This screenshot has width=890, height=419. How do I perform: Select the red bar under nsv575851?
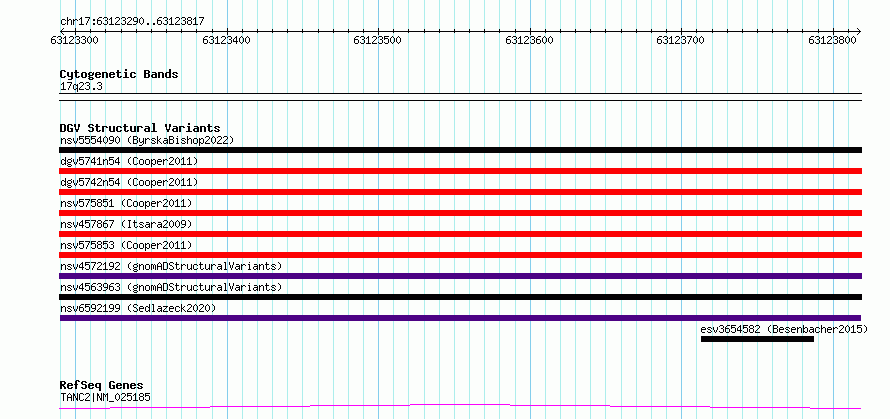[x=460, y=213]
